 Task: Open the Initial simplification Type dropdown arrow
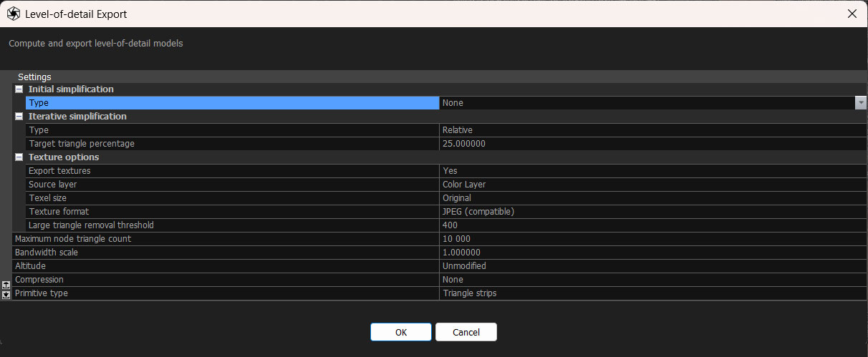[x=860, y=103]
